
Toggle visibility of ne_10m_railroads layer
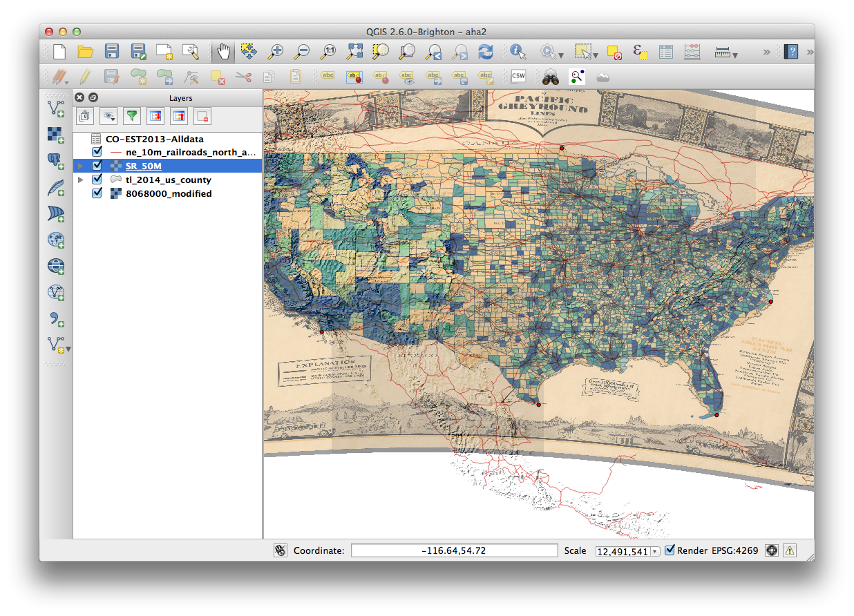pos(97,152)
